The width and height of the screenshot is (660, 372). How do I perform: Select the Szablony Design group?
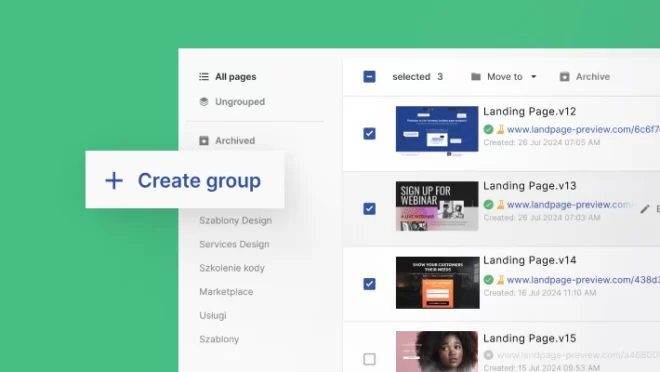tap(235, 221)
